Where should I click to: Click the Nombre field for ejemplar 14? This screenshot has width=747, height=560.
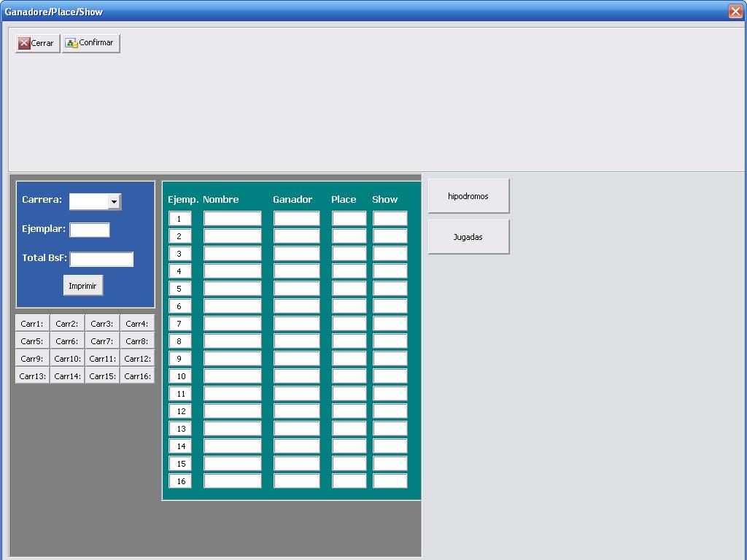coord(233,446)
